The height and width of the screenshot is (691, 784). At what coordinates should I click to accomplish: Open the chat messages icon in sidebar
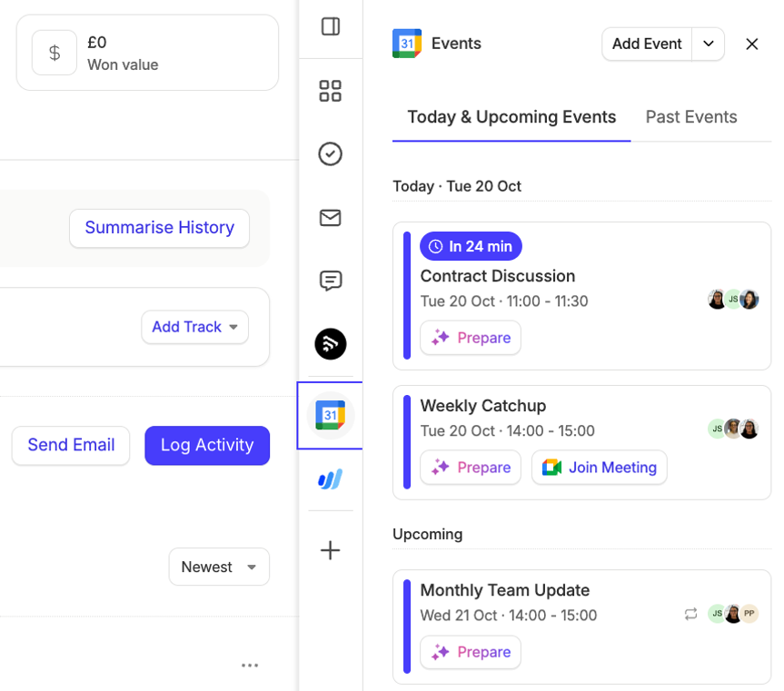[330, 281]
